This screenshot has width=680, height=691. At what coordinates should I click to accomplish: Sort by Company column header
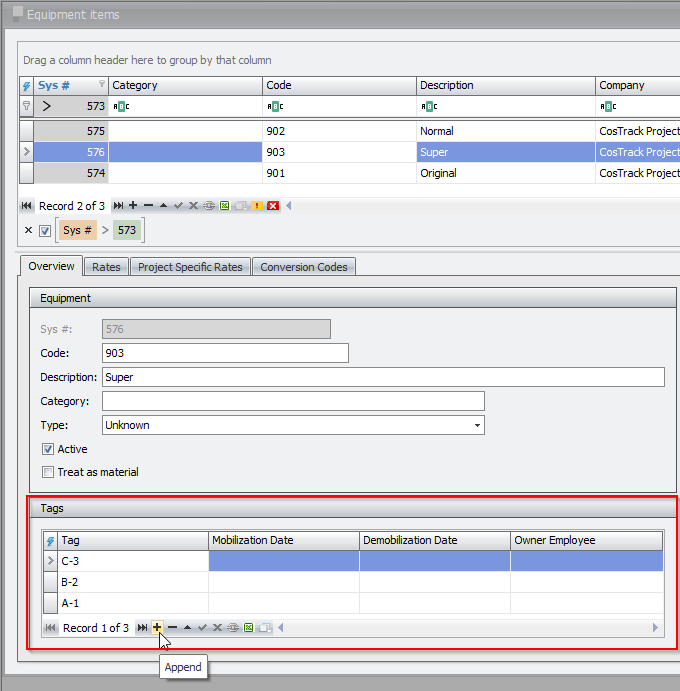click(638, 85)
